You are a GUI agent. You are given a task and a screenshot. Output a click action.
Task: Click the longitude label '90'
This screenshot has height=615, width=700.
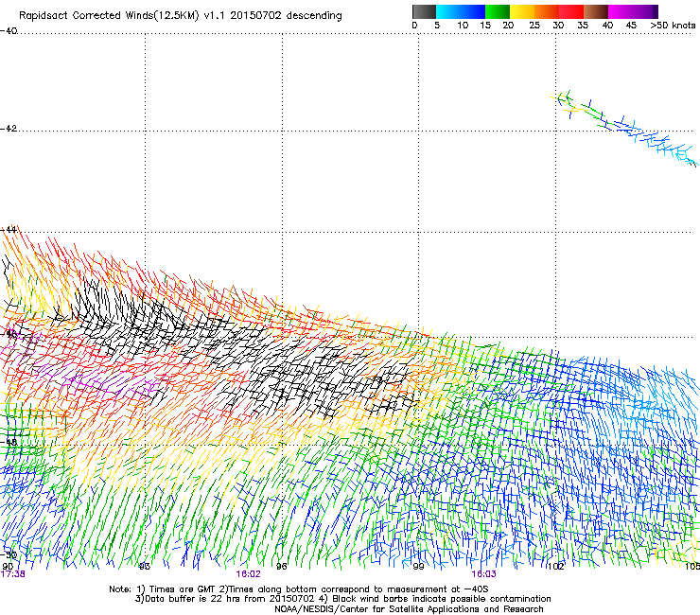click(8, 567)
